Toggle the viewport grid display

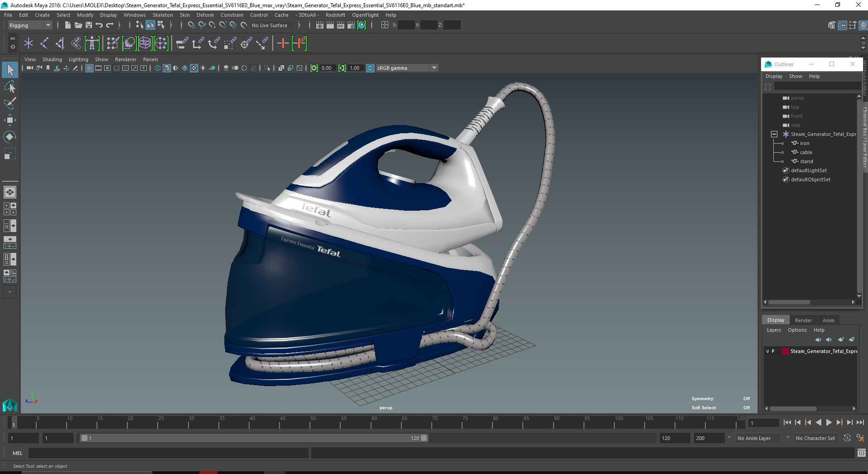tap(89, 68)
